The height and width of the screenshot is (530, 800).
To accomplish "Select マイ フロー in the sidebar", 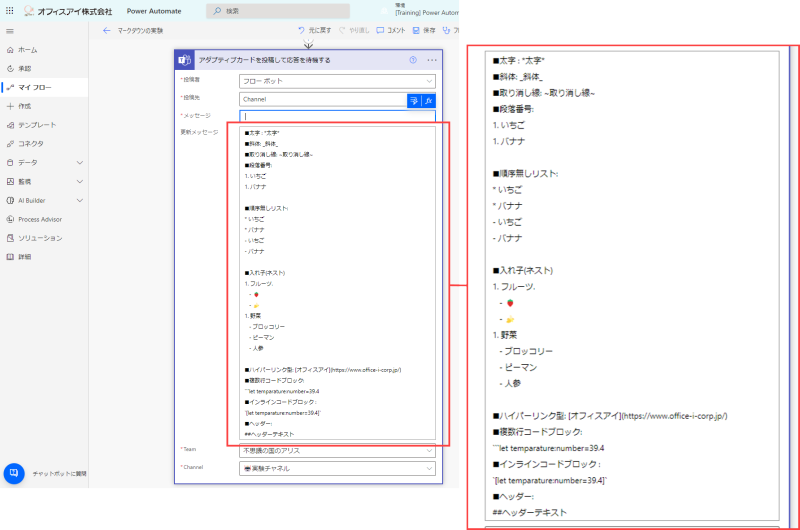I will coord(35,87).
